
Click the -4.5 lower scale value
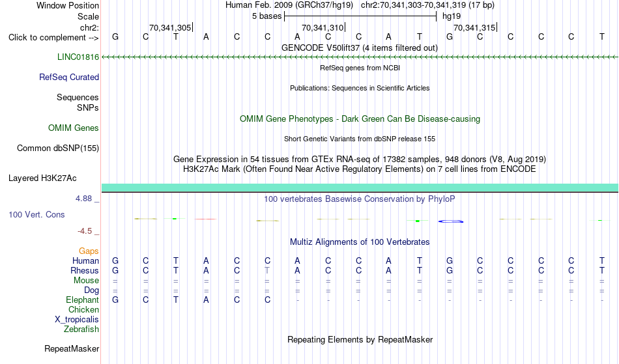85,231
